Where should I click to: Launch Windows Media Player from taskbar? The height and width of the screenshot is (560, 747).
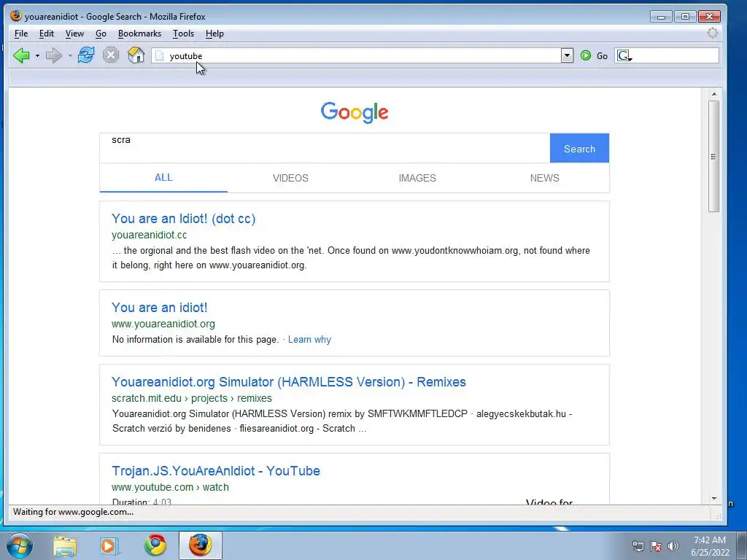point(110,545)
